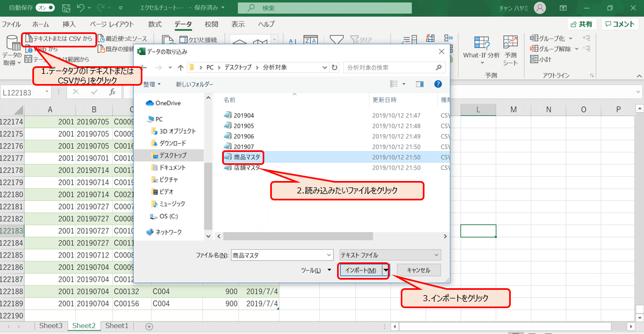
Task: Select 3D オブジェクト folder in tree
Action: pyautogui.click(x=174, y=131)
